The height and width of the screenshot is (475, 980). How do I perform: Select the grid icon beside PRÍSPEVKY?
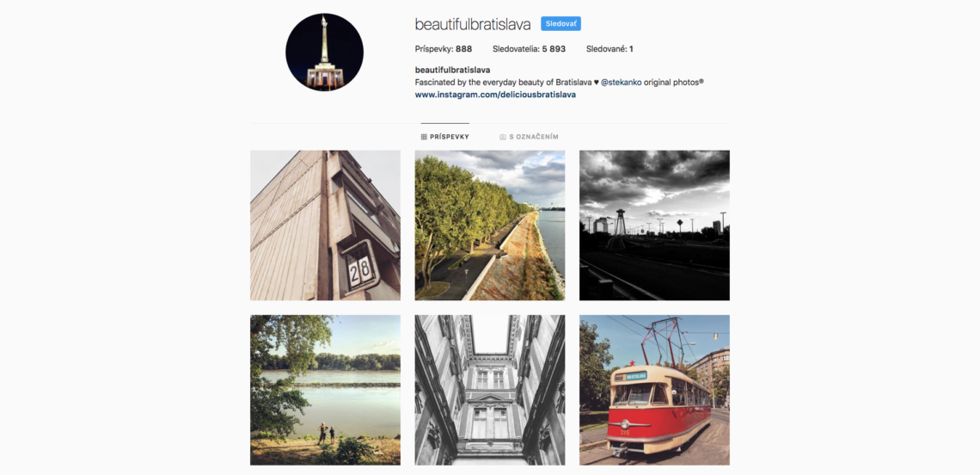(424, 137)
